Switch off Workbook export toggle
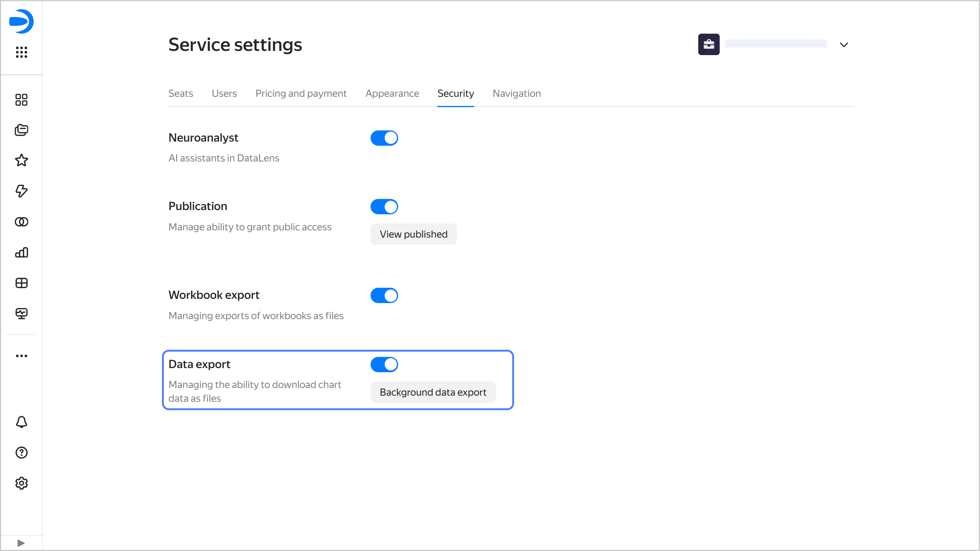The height and width of the screenshot is (551, 980). coord(384,295)
